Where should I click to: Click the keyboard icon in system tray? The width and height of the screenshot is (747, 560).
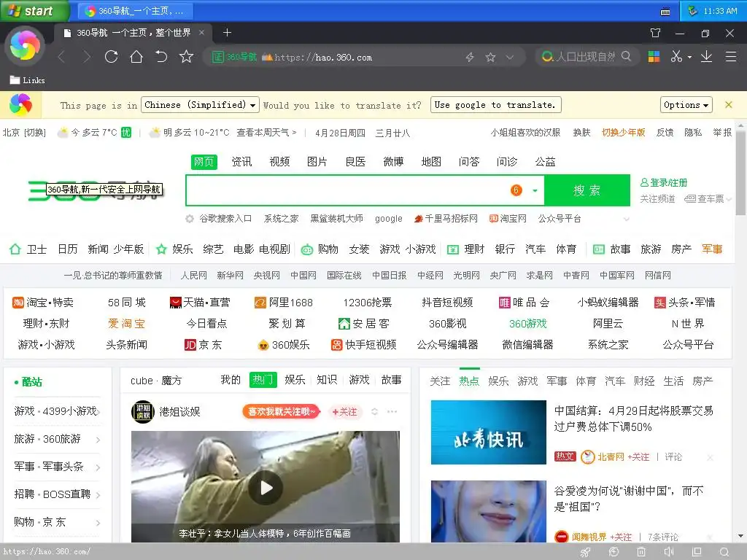click(x=665, y=11)
